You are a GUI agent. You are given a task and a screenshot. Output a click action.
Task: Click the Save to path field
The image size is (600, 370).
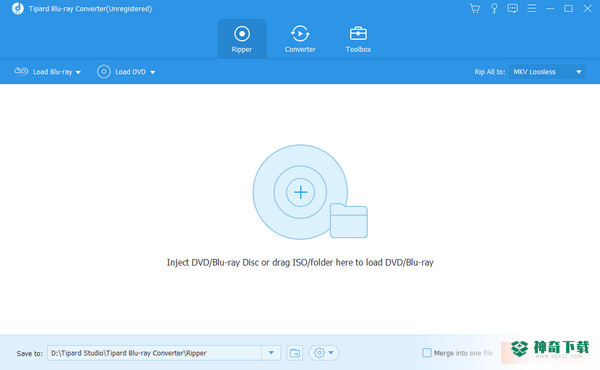click(155, 353)
